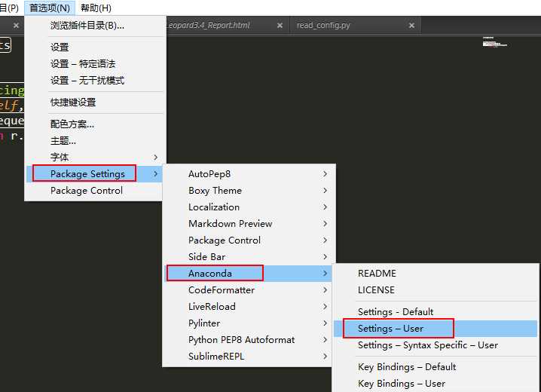Expand the Pylinter submenu arrow
The height and width of the screenshot is (392, 541).
325,323
